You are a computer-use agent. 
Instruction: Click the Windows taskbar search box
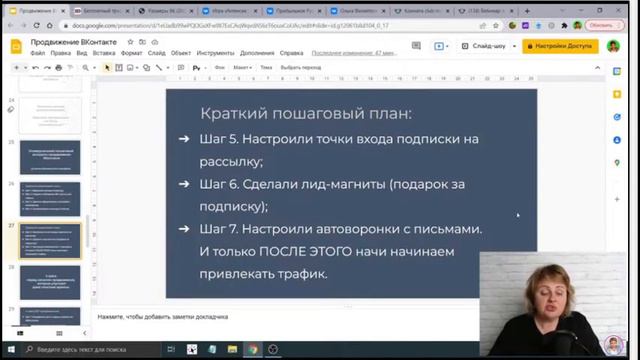coord(91,349)
